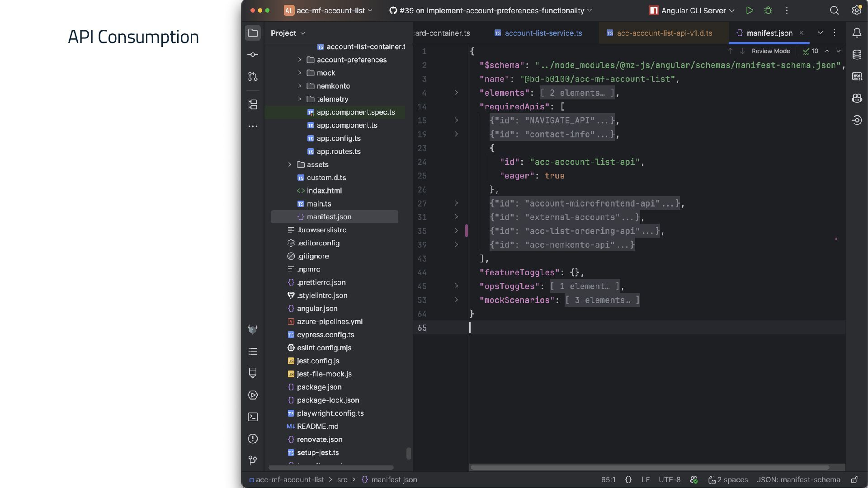Toggle the read-only lock in the status bar
Viewport: 868px width, 488px height.
pos(854,480)
